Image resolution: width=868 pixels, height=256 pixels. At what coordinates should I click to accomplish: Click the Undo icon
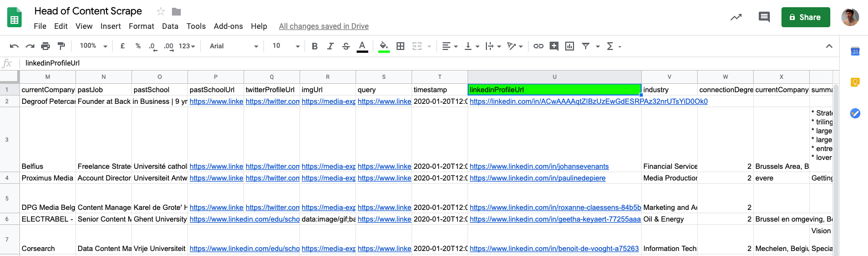point(14,46)
